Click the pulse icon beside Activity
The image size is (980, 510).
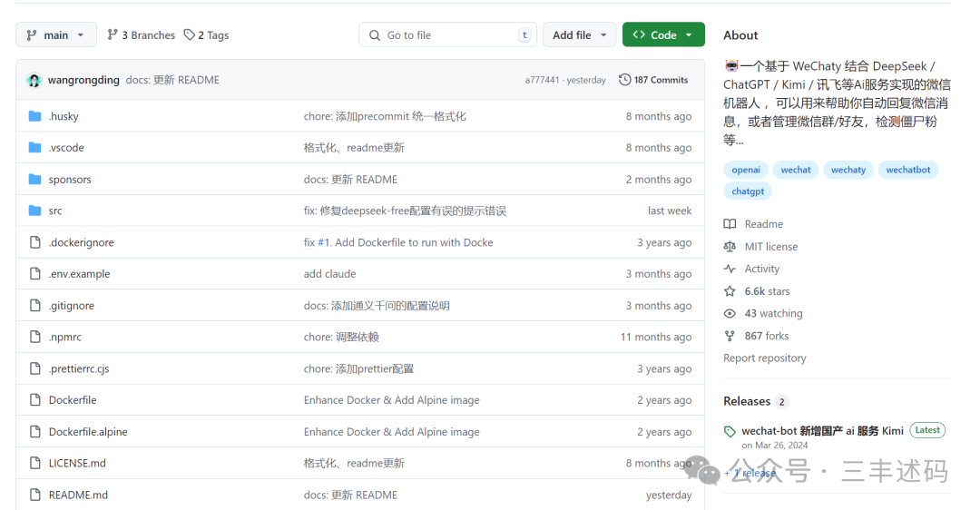point(730,269)
